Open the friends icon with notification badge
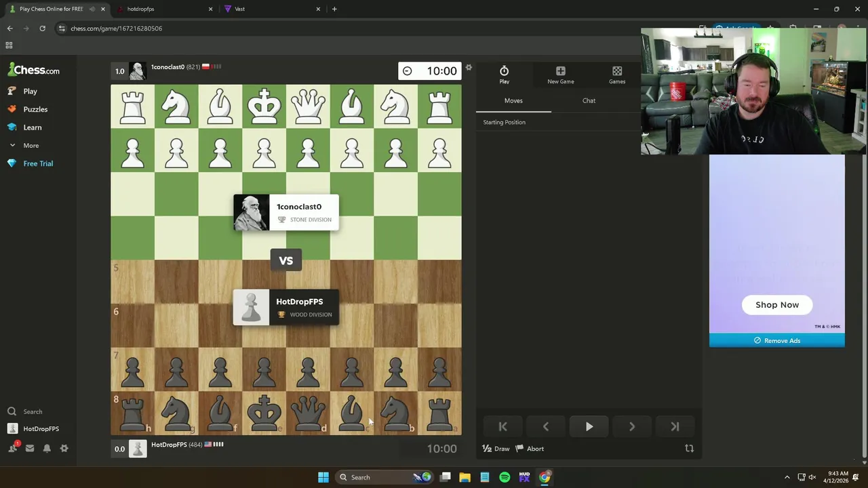The width and height of the screenshot is (868, 488). pos(13,448)
